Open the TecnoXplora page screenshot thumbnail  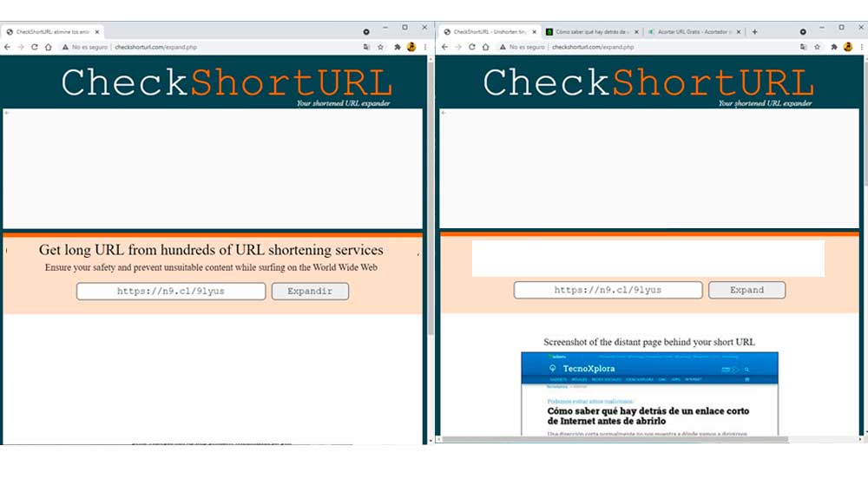tap(649, 393)
